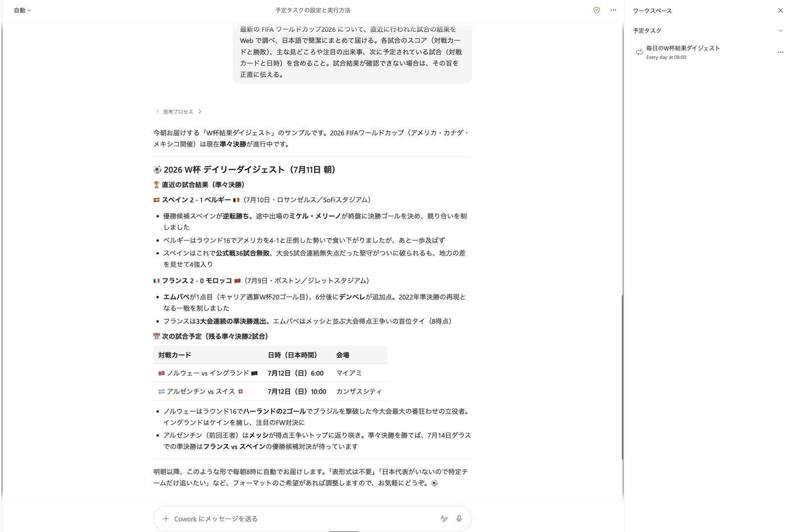
Task: Click the recurring loop icon beside 毎日のW杯結果ダイジェスト
Action: [x=640, y=52]
